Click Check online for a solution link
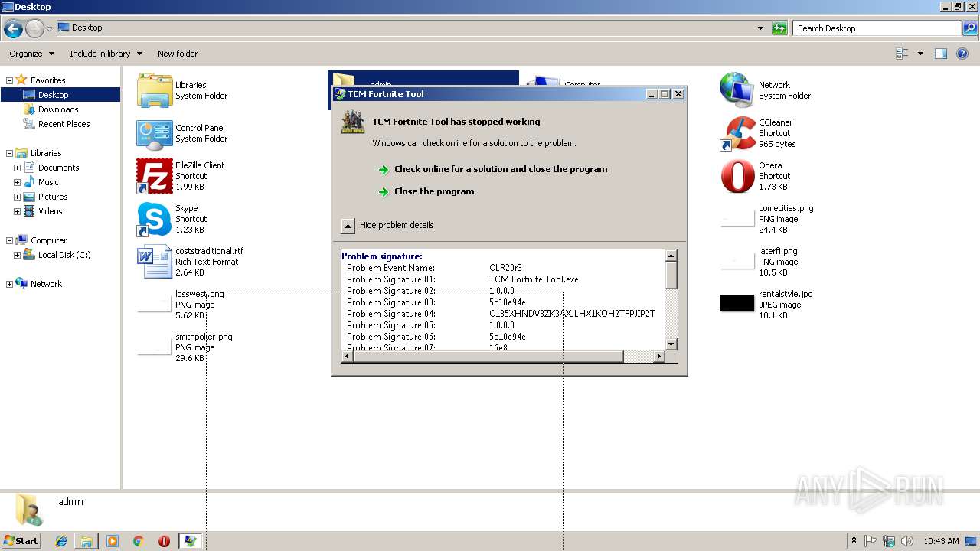The height and width of the screenshot is (551, 980). (x=501, y=169)
